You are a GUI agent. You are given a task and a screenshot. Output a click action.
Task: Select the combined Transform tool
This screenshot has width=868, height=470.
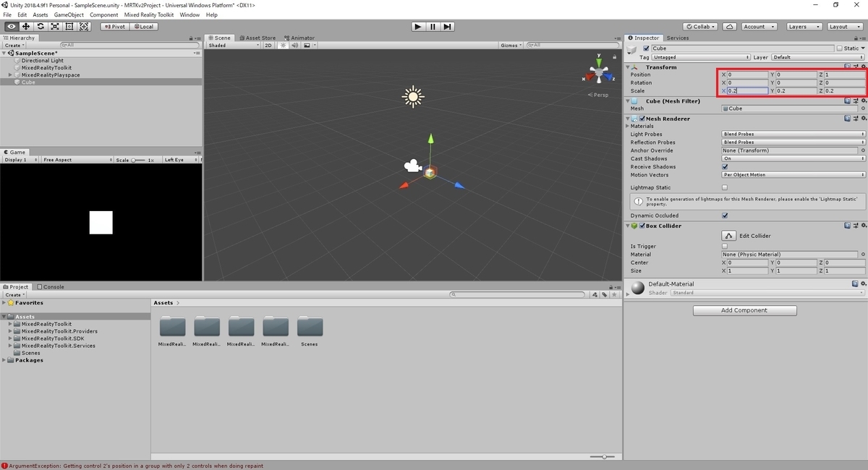[x=85, y=27]
